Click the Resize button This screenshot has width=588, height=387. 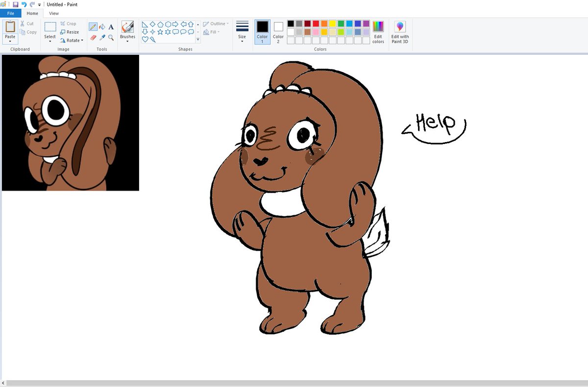[x=69, y=32]
